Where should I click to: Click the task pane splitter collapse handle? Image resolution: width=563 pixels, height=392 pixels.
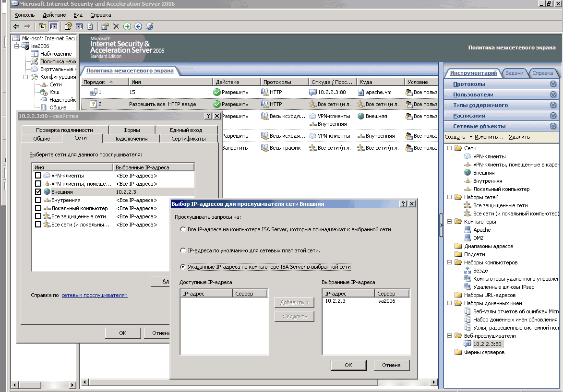441,225
